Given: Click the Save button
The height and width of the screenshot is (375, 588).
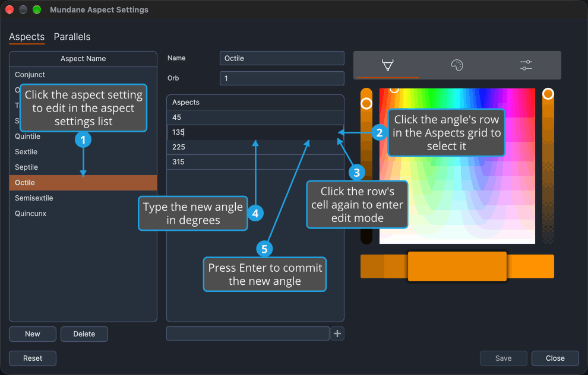Looking at the screenshot, I should coord(503,358).
